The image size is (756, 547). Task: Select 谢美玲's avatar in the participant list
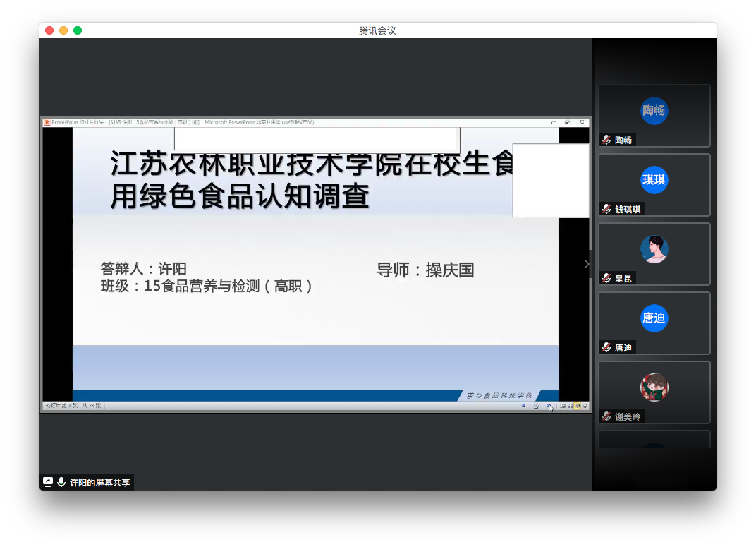click(x=654, y=387)
